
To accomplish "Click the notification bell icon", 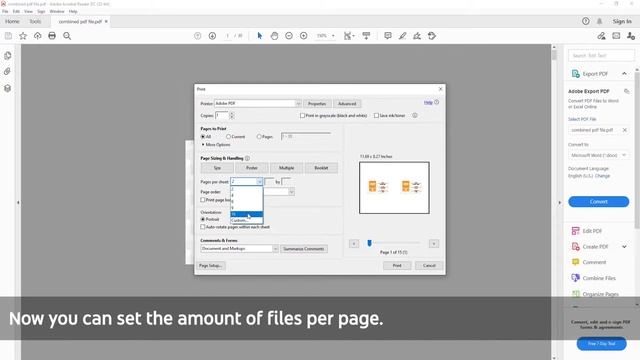I will point(600,21).
